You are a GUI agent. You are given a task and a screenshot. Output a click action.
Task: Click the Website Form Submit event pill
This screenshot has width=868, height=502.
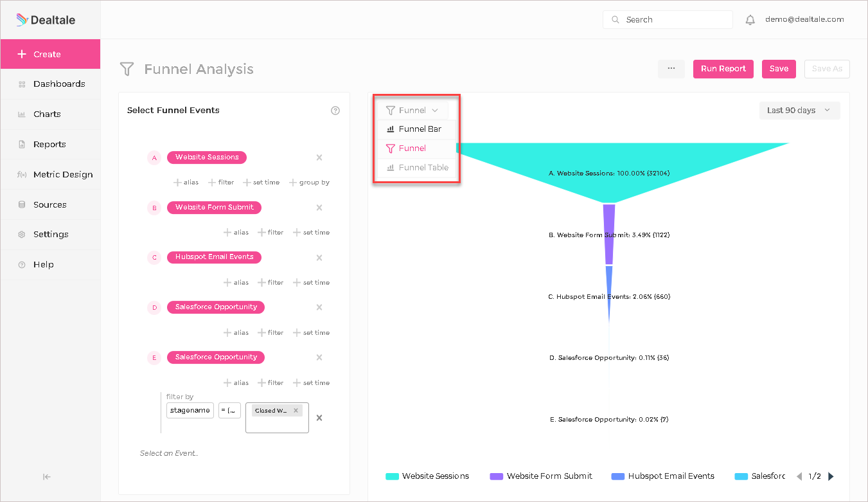coord(215,208)
